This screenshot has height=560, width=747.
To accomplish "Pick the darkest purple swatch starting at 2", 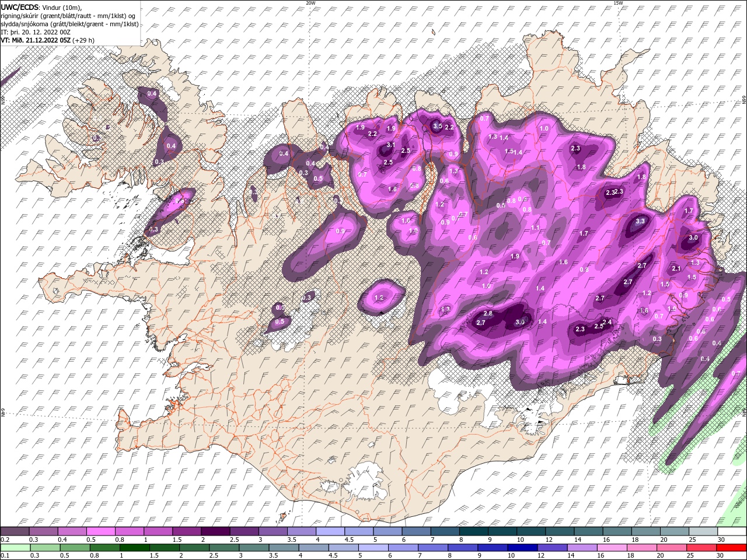I will pos(215,531).
